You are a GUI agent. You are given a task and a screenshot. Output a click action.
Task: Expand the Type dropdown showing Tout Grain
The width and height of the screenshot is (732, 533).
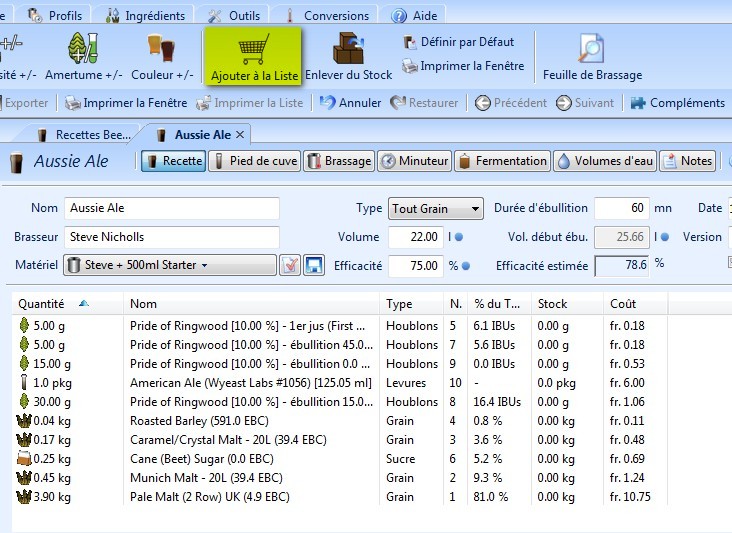pyautogui.click(x=436, y=209)
